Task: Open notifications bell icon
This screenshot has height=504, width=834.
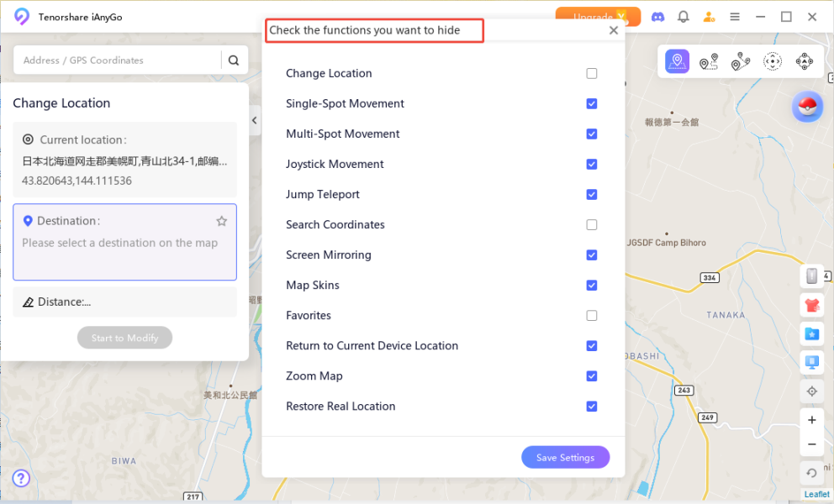Action: [x=683, y=17]
